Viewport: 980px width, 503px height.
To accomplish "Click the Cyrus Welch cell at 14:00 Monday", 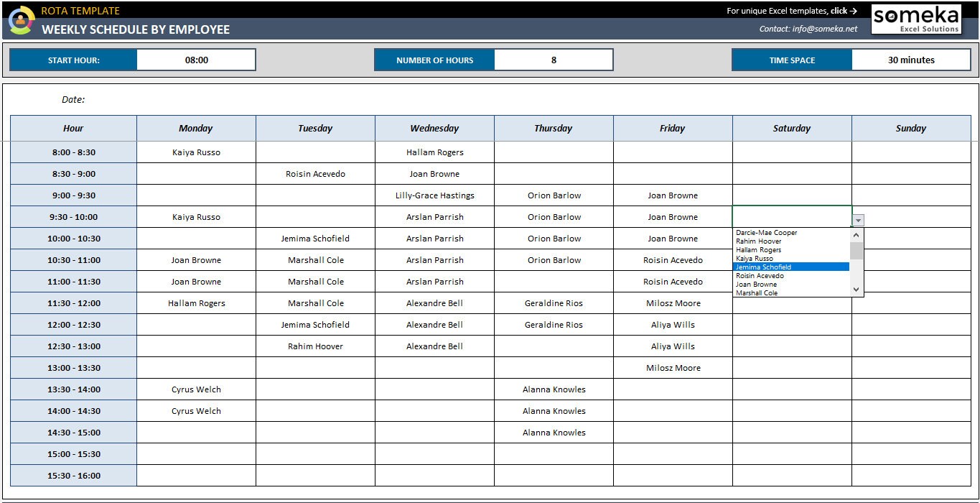I will pyautogui.click(x=196, y=410).
